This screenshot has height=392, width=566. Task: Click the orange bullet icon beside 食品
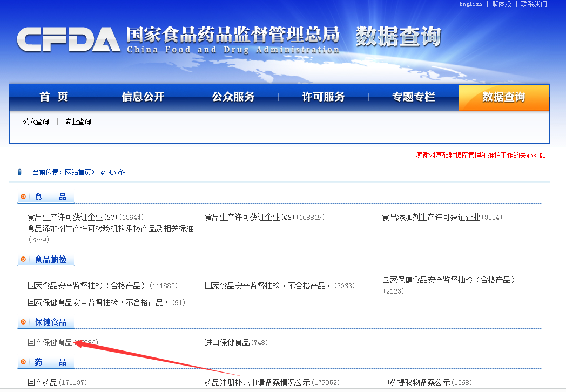click(23, 197)
